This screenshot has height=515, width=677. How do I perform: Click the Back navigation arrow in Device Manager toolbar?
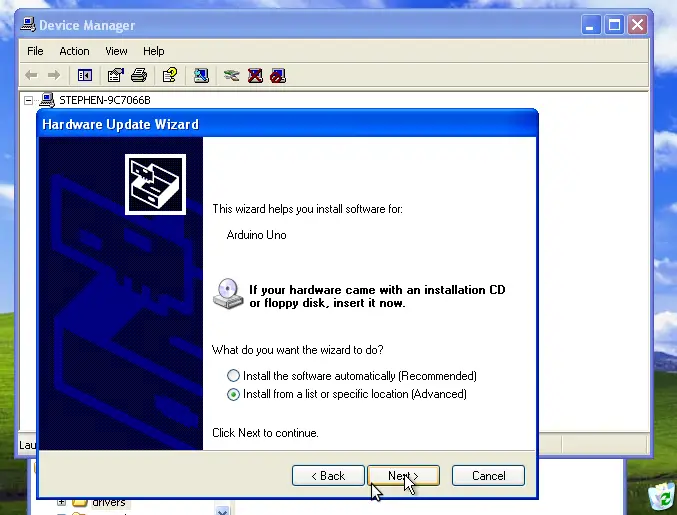coord(31,76)
